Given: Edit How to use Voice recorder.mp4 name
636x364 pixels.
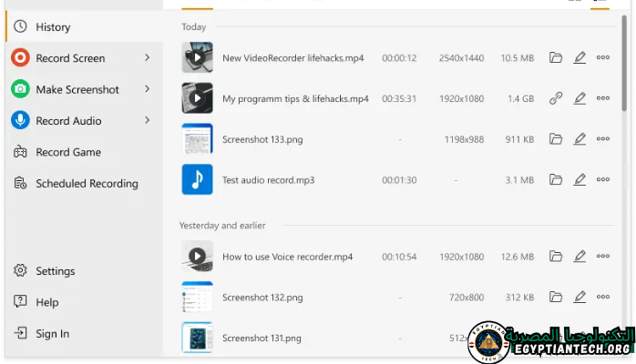Looking at the screenshot, I should 580,257.
